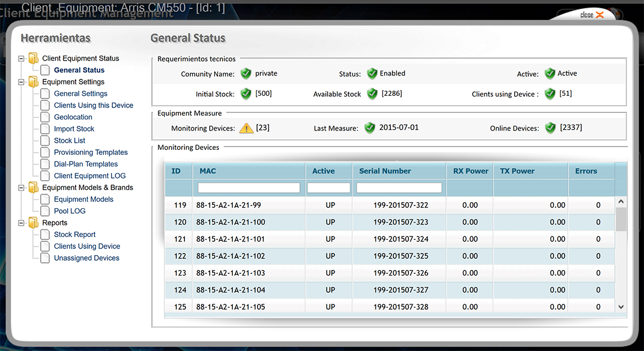Click the MAC filter input field
The height and width of the screenshot is (351, 644).
click(249, 188)
